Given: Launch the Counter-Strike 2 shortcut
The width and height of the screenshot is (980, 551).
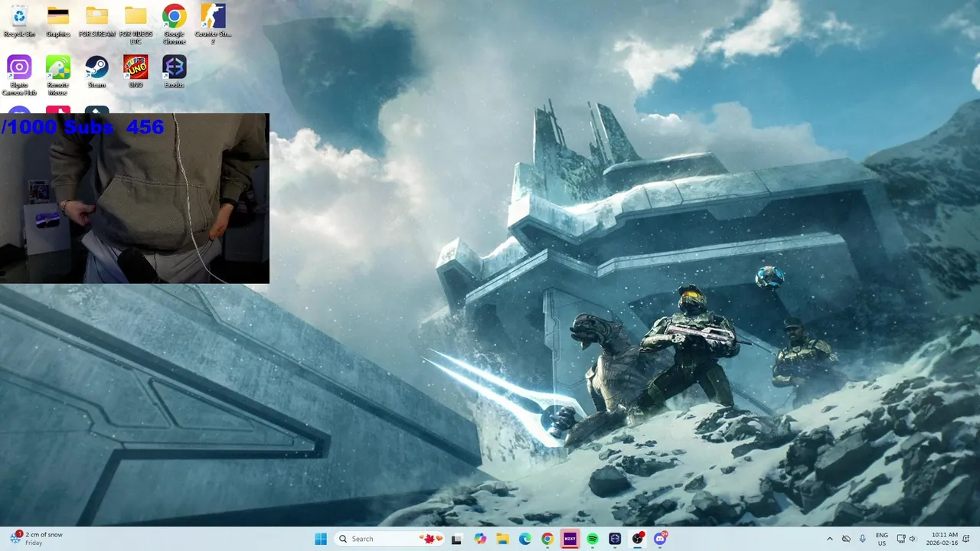Looking at the screenshot, I should (213, 24).
